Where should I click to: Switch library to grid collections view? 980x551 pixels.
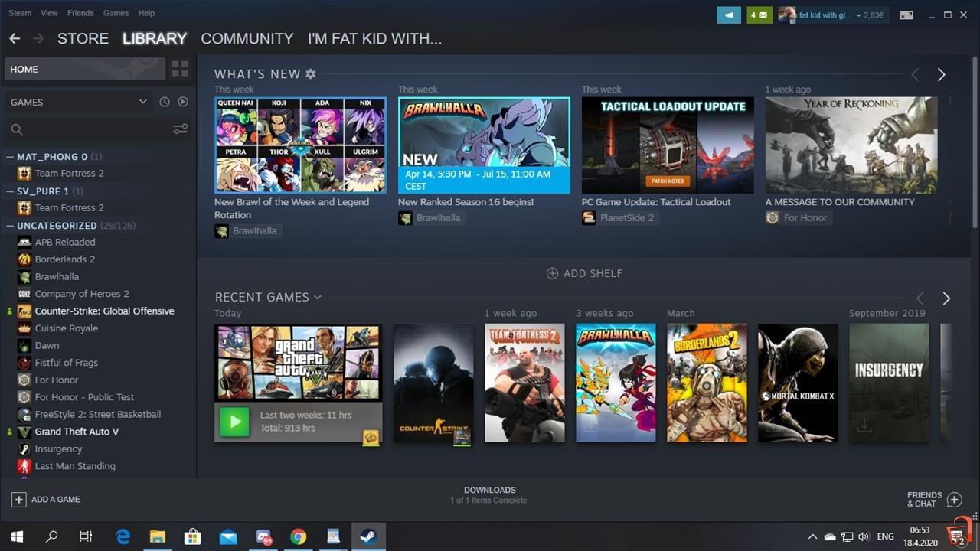click(180, 69)
